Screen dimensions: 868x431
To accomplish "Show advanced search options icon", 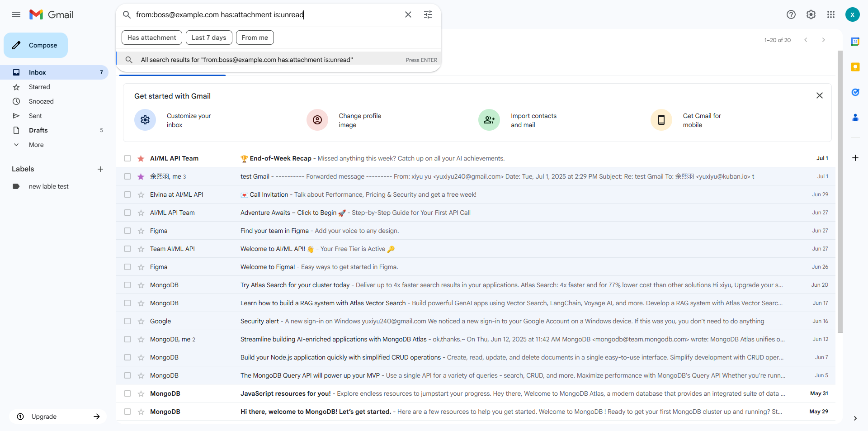I will (x=428, y=14).
